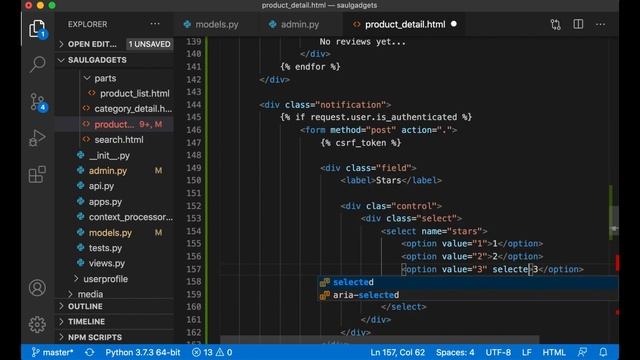The width and height of the screenshot is (640, 360).
Task: Select the modified product... file row
Action: 114,124
